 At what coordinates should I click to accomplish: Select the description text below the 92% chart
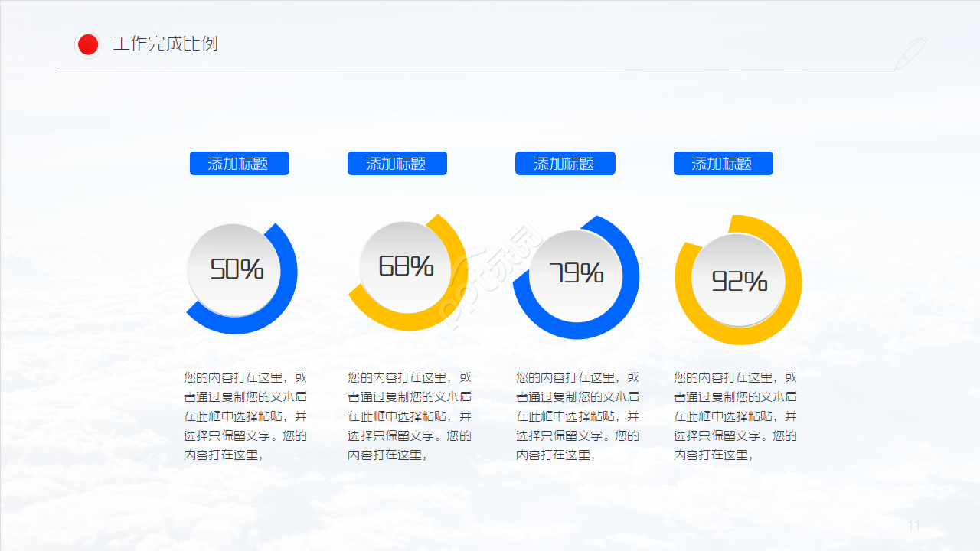(x=735, y=416)
